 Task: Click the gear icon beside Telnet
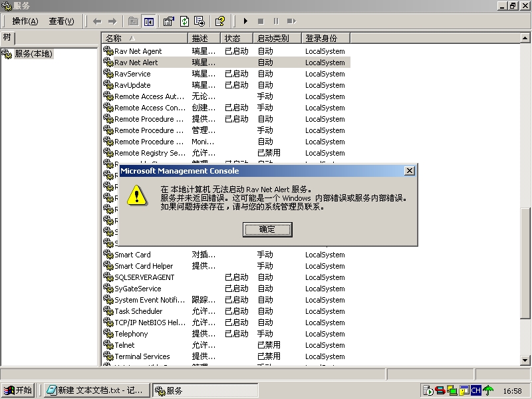(108, 344)
